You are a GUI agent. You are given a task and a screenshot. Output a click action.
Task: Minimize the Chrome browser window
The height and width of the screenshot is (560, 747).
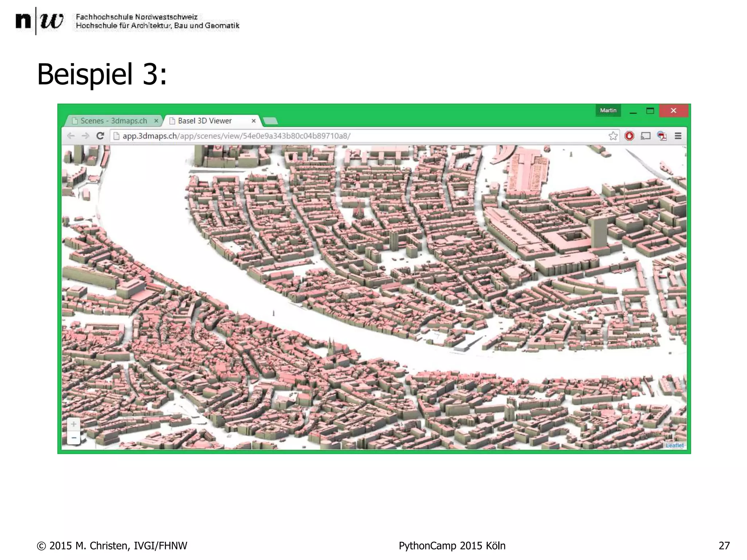[633, 111]
